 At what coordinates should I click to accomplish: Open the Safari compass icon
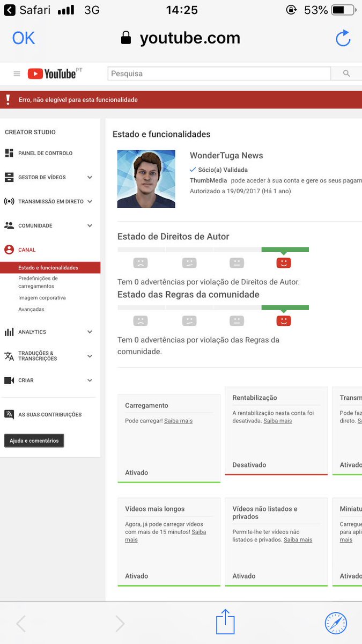[x=336, y=624]
